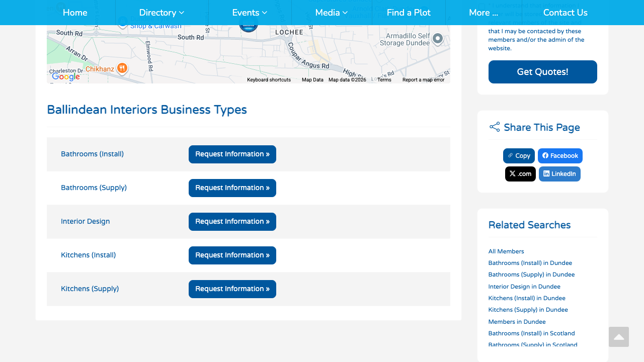Select the Armadillo Self Storage map pin
Screen dimensions: 644x362
(438, 38)
